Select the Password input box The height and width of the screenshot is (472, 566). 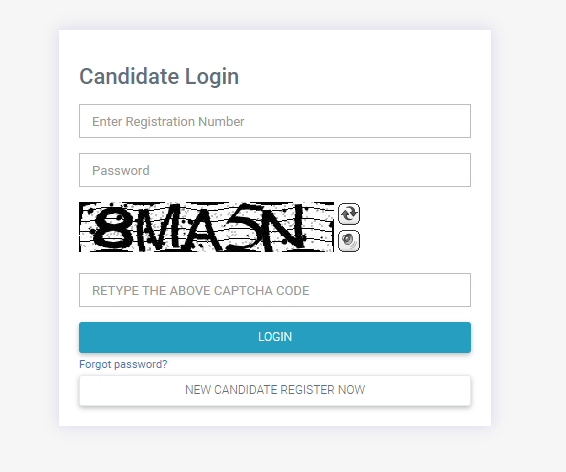coord(275,170)
